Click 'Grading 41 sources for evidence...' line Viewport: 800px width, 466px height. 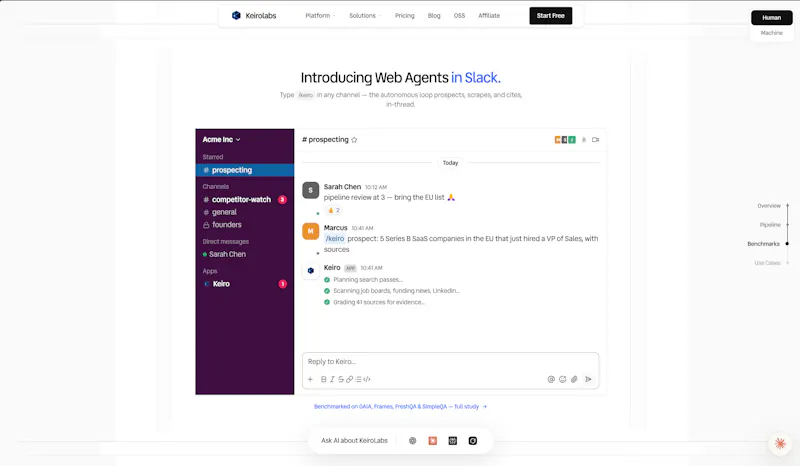(379, 302)
